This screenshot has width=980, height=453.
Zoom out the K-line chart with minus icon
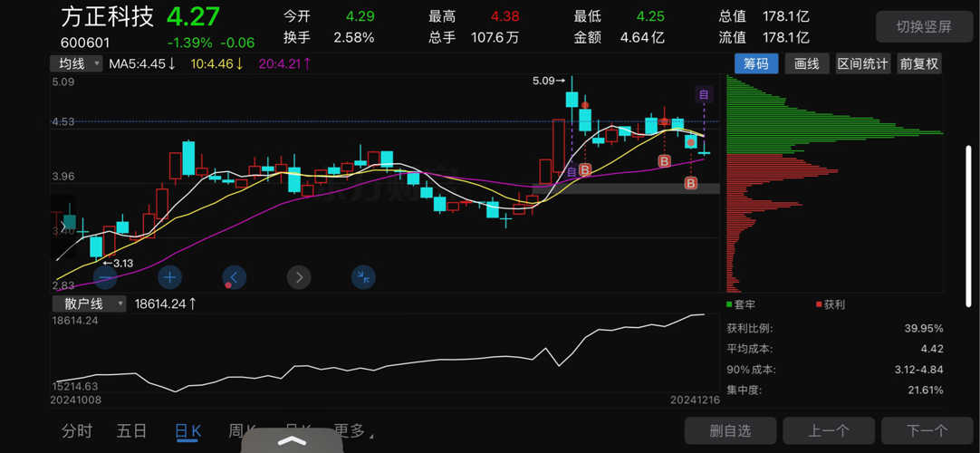(x=106, y=277)
